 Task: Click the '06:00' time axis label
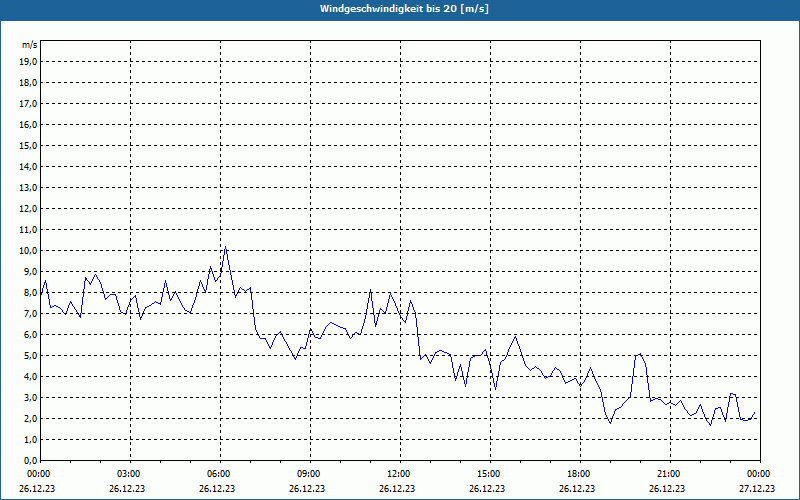[220, 474]
